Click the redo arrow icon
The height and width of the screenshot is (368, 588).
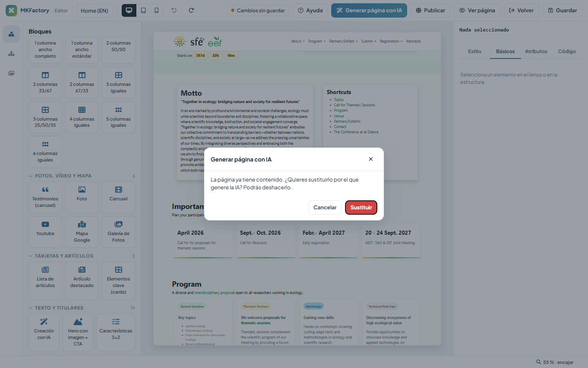[x=191, y=10]
